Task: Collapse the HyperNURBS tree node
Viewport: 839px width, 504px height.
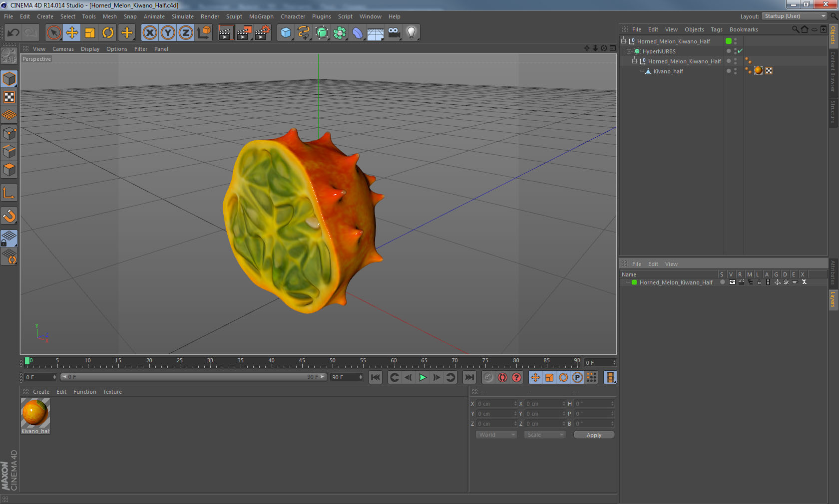Action: click(629, 51)
